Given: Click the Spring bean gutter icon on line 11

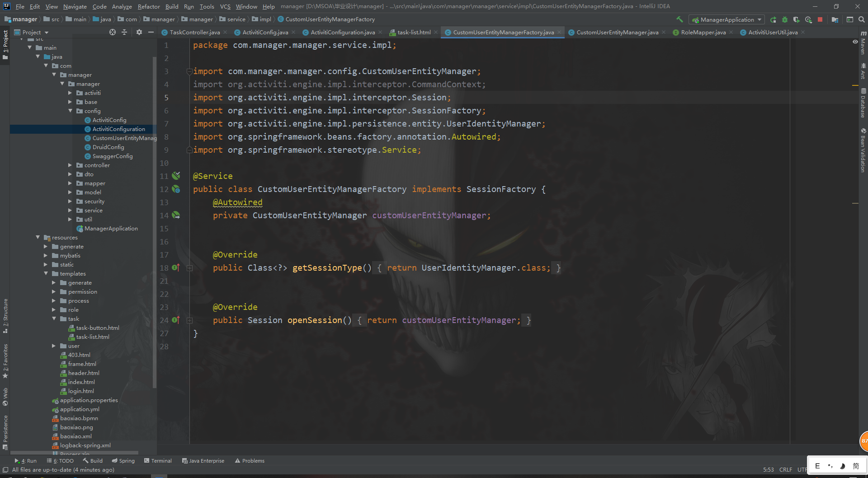Looking at the screenshot, I should click(176, 175).
